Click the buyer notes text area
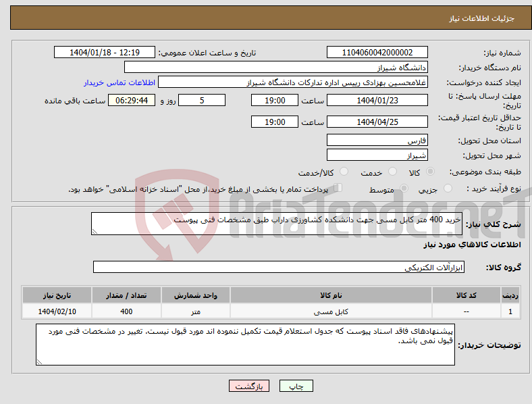The image size is (532, 404). (245, 345)
